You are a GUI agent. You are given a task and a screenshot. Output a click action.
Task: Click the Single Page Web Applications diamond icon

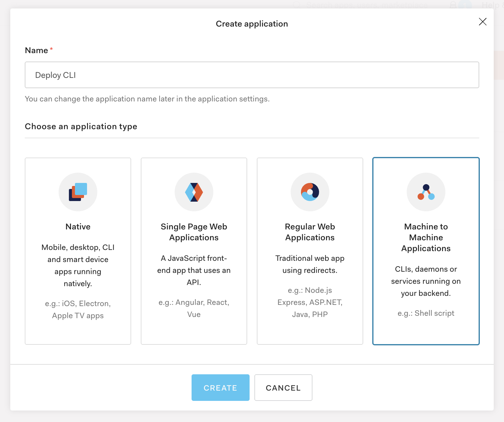pos(194,192)
